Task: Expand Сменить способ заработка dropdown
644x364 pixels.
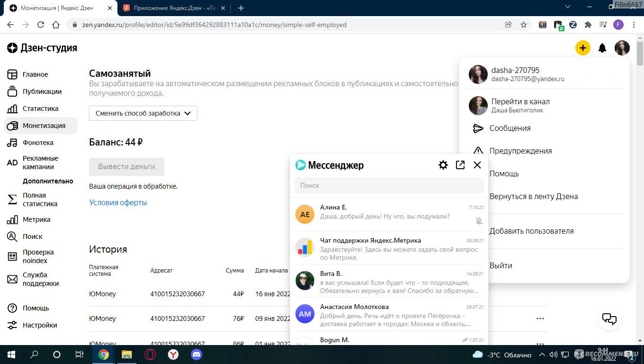Action: [143, 113]
